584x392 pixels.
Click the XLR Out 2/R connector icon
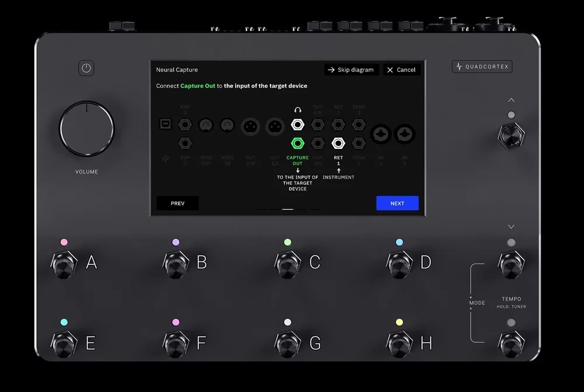(251, 124)
